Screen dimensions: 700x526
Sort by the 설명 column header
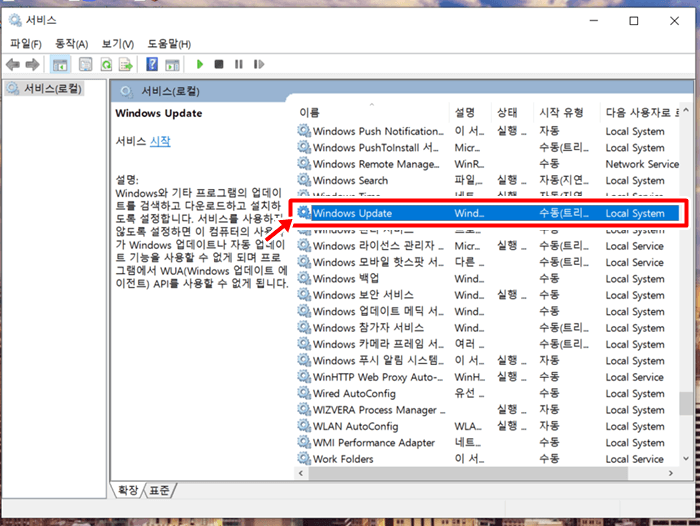[x=471, y=112]
